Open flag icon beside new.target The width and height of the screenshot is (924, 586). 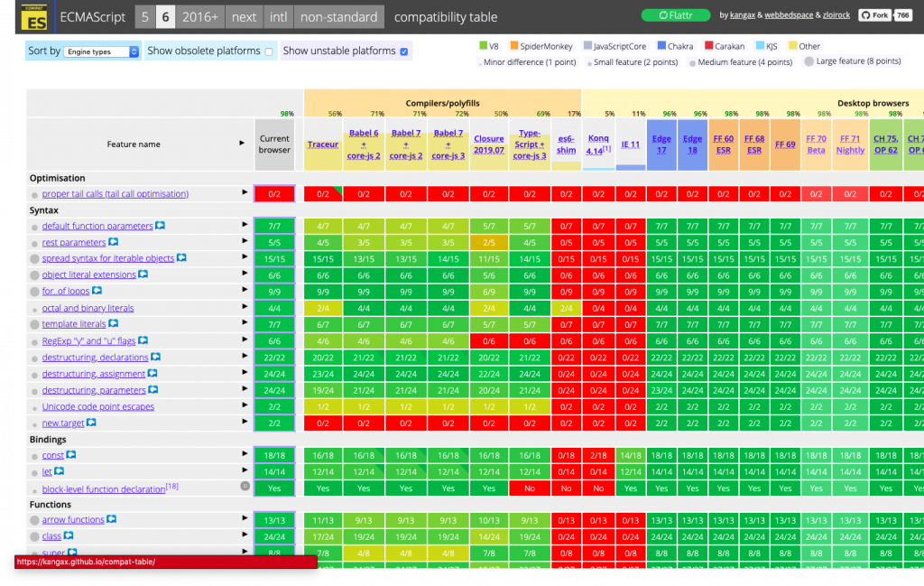coord(91,422)
